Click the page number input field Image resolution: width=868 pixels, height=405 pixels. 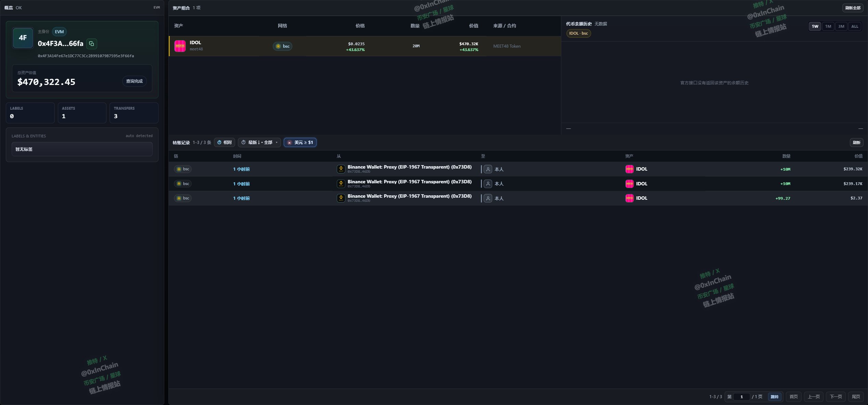pyautogui.click(x=742, y=397)
